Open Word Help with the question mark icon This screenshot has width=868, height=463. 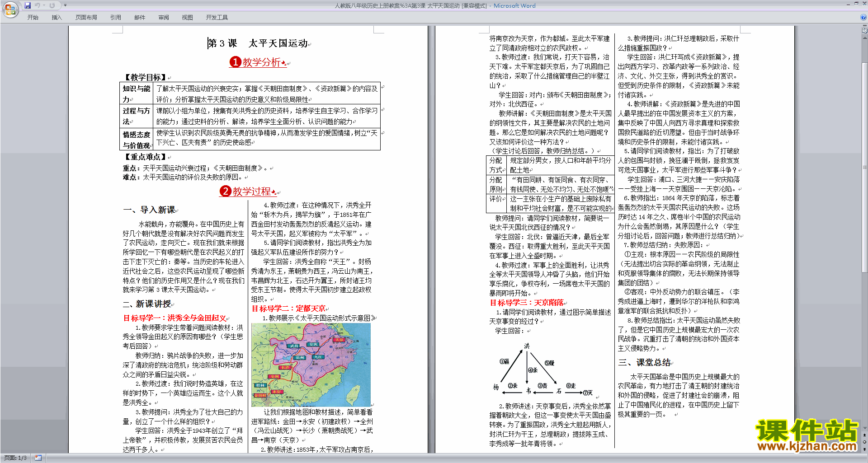pyautogui.click(x=863, y=18)
